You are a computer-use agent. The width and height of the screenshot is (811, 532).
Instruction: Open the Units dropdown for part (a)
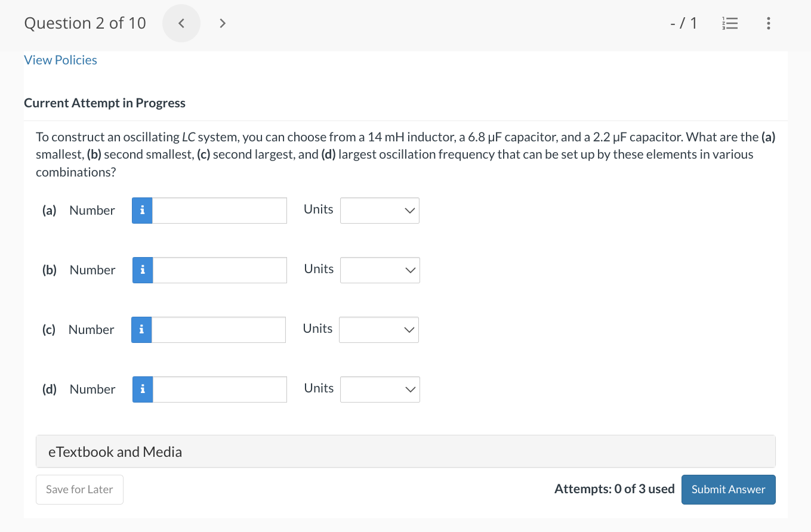coord(380,211)
